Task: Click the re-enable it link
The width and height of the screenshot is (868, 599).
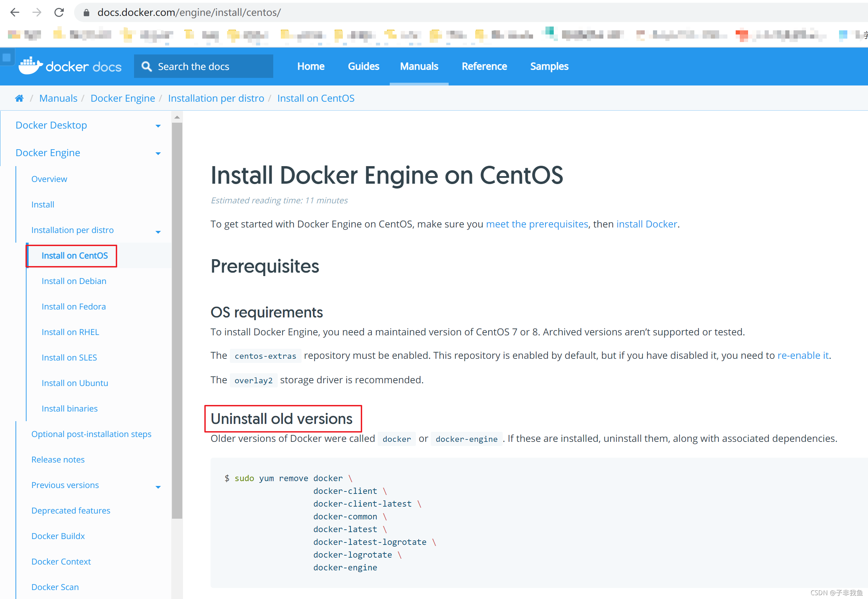Action: [x=803, y=355]
